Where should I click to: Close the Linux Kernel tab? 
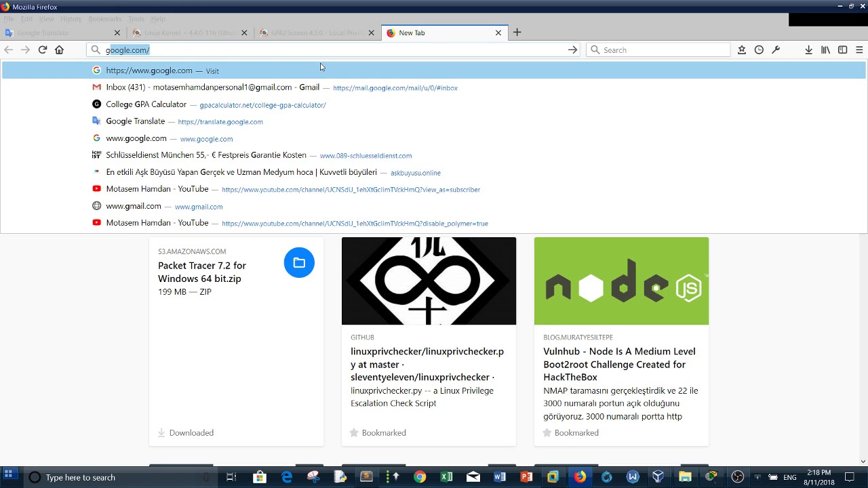coord(244,33)
